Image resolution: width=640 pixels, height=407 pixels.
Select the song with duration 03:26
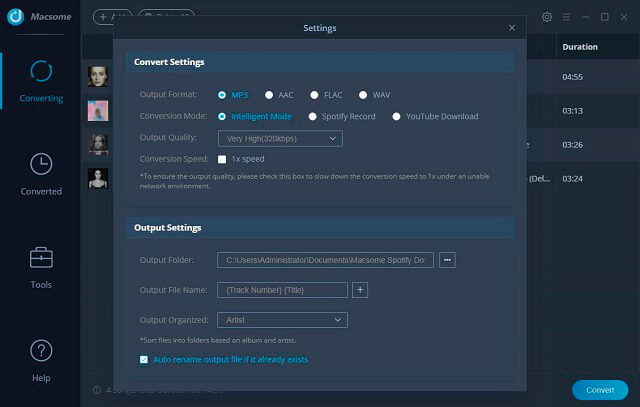pos(572,145)
